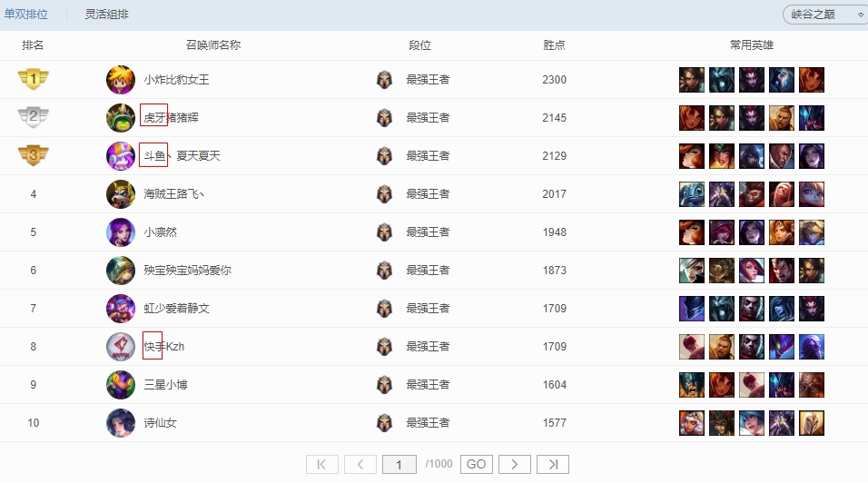Click last champion icon in 诗仙女 row
The height and width of the screenshot is (483, 868).
pos(812,423)
